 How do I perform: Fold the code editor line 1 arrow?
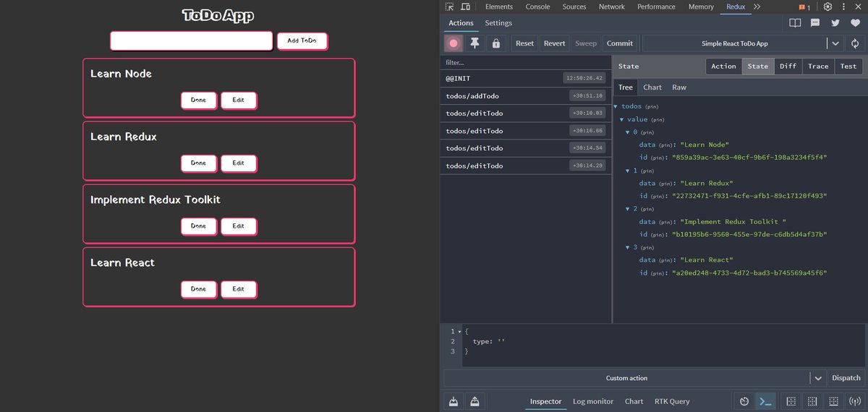coord(459,332)
